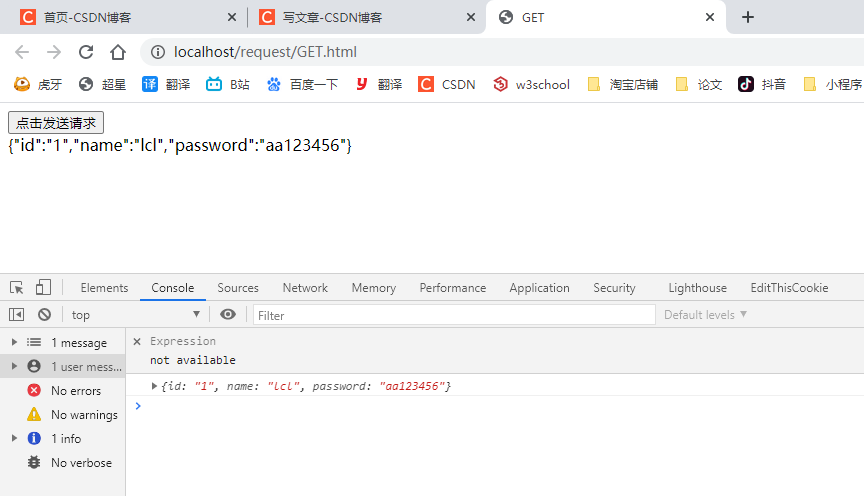864x496 pixels.
Task: Open the 超星 bookmark
Action: pyautogui.click(x=102, y=84)
